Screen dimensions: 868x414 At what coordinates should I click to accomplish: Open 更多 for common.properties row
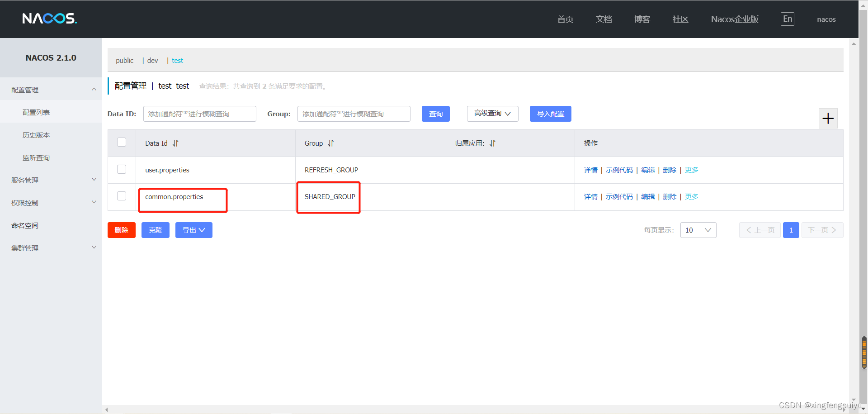692,197
